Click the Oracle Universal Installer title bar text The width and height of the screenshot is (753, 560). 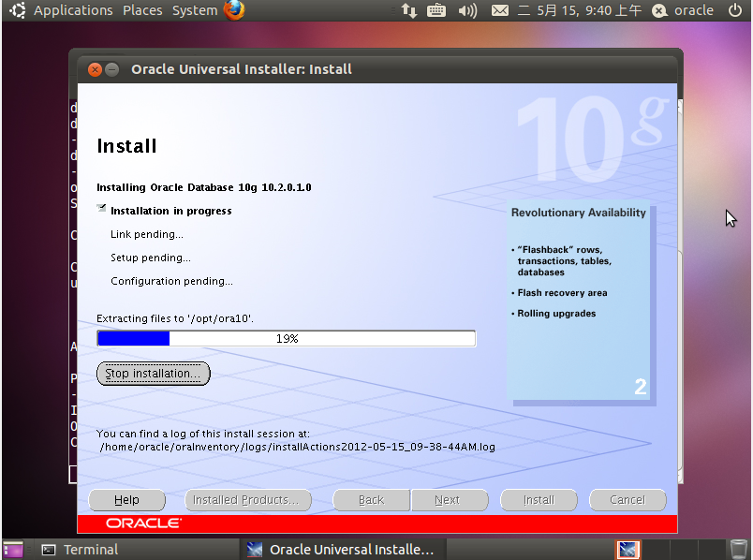(242, 69)
